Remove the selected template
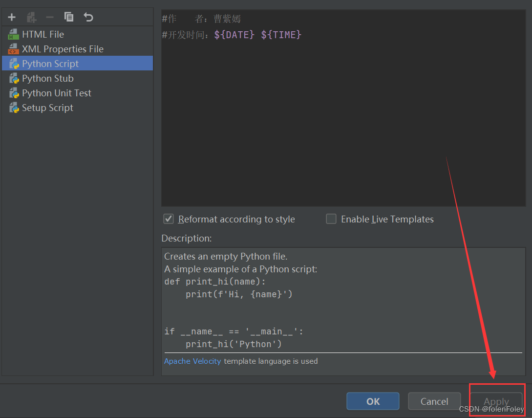 49,17
